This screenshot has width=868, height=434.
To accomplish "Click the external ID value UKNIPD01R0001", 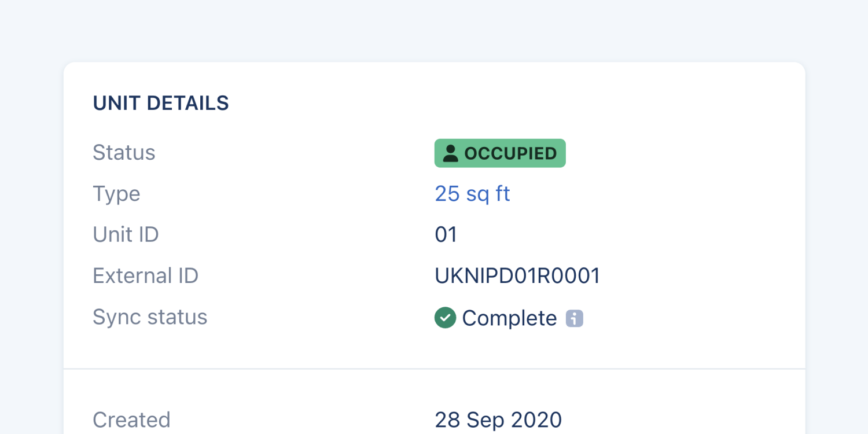I will click(x=517, y=276).
